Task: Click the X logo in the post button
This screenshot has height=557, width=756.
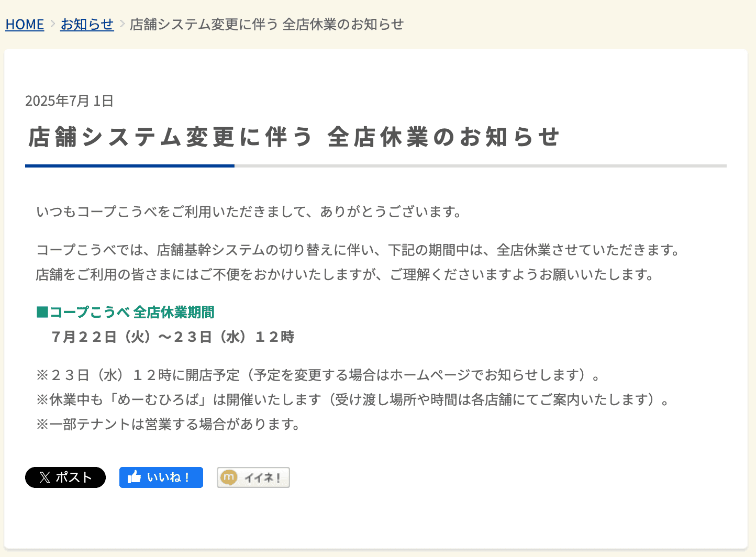Action: pyautogui.click(x=45, y=477)
